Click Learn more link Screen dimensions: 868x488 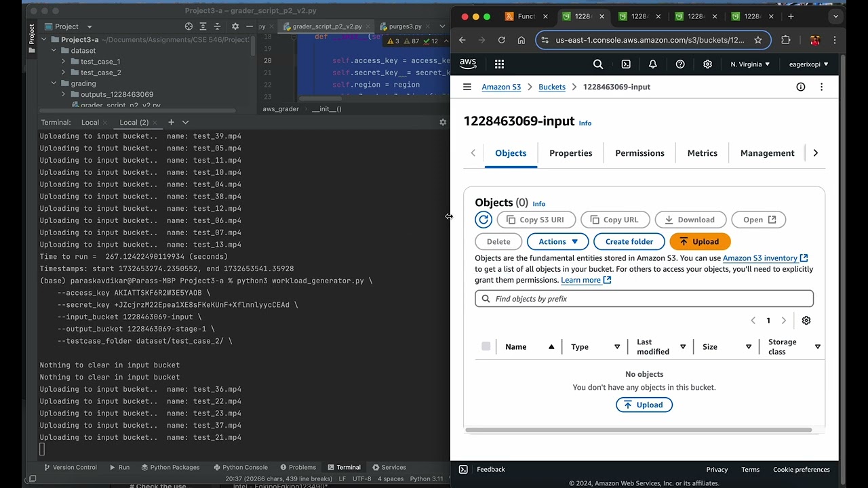(586, 280)
